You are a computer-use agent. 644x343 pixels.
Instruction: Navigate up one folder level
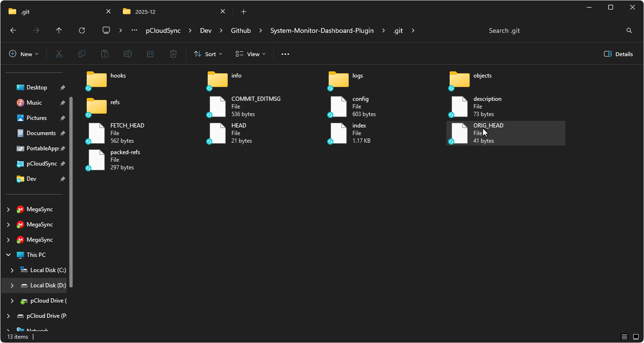[59, 30]
